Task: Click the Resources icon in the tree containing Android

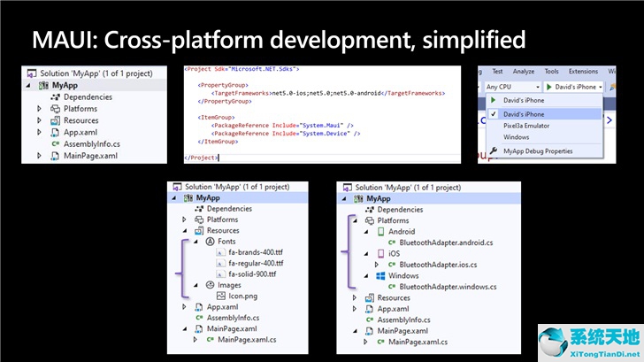Action: click(370, 298)
